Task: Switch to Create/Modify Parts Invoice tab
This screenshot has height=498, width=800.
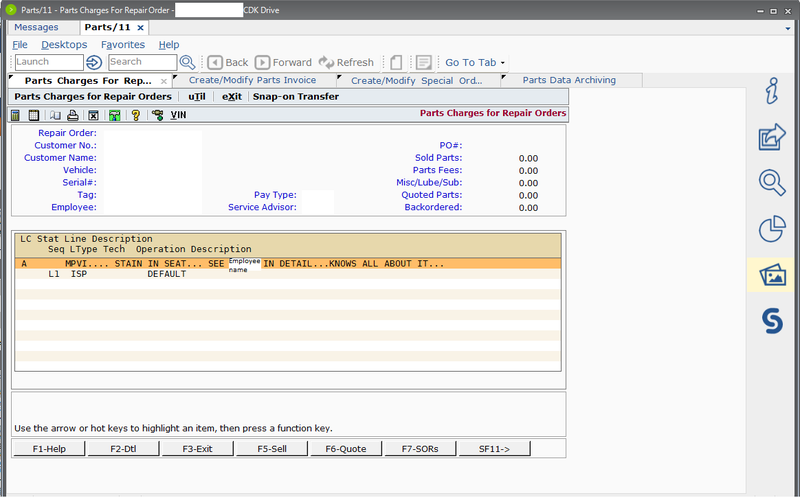Action: 253,80
